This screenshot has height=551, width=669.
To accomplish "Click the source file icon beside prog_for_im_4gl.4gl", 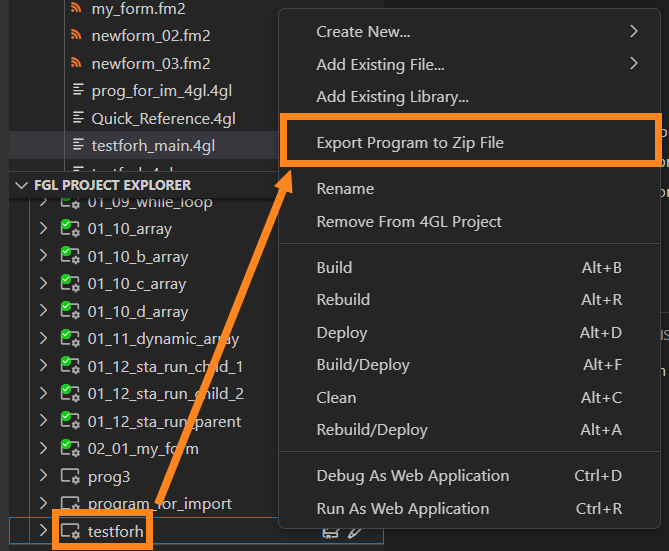I will click(x=78, y=90).
